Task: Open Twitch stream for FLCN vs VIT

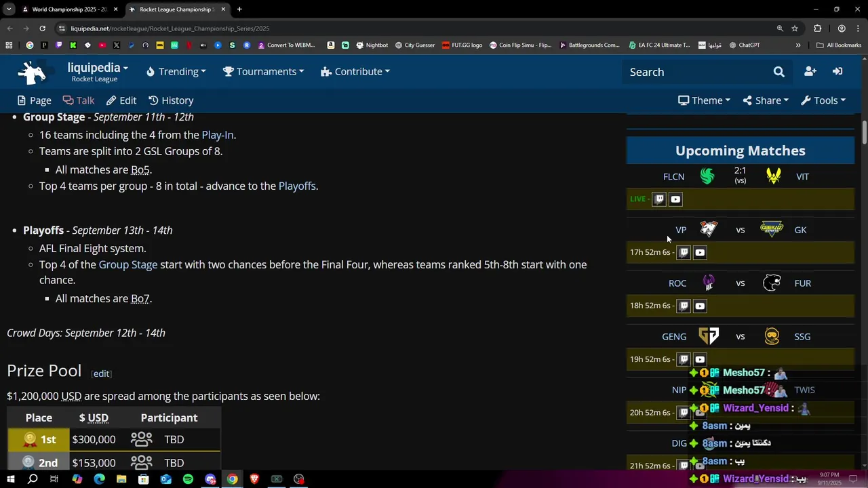Action: [x=659, y=199]
